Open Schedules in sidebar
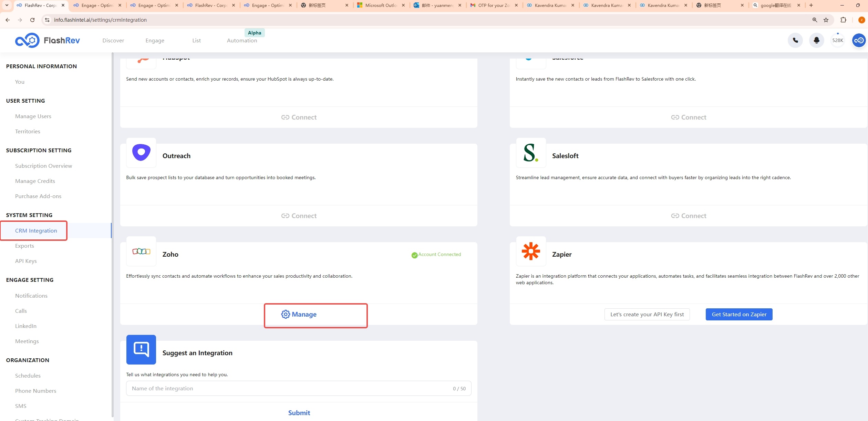 [x=28, y=376]
